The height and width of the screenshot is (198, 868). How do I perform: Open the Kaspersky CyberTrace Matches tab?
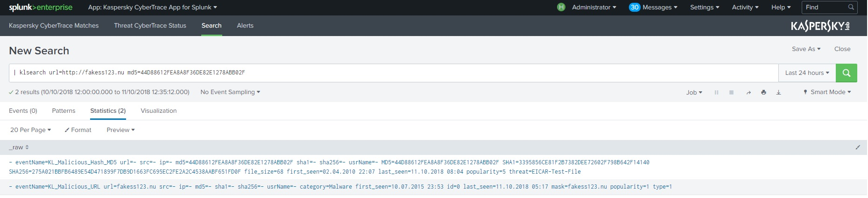[54, 26]
